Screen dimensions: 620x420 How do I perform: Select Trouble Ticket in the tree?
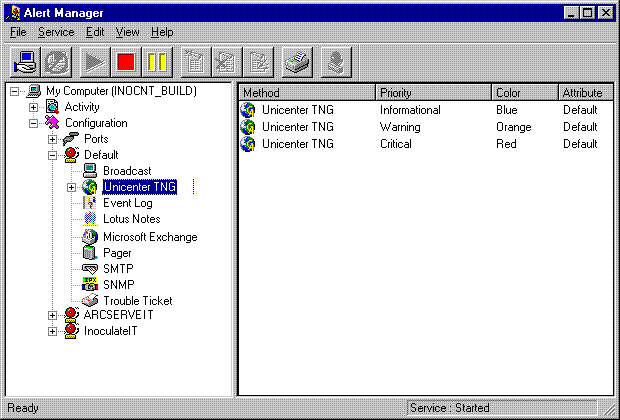[x=138, y=301]
